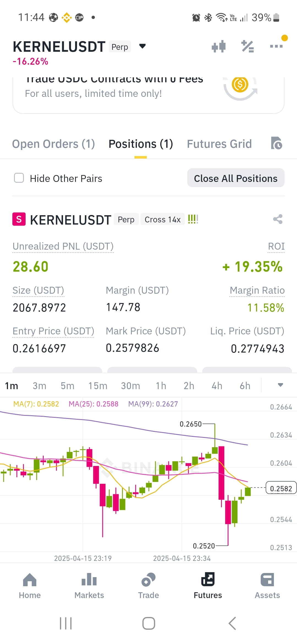The height and width of the screenshot is (644, 297).
Task: Open the Assets tab
Action: click(x=267, y=586)
